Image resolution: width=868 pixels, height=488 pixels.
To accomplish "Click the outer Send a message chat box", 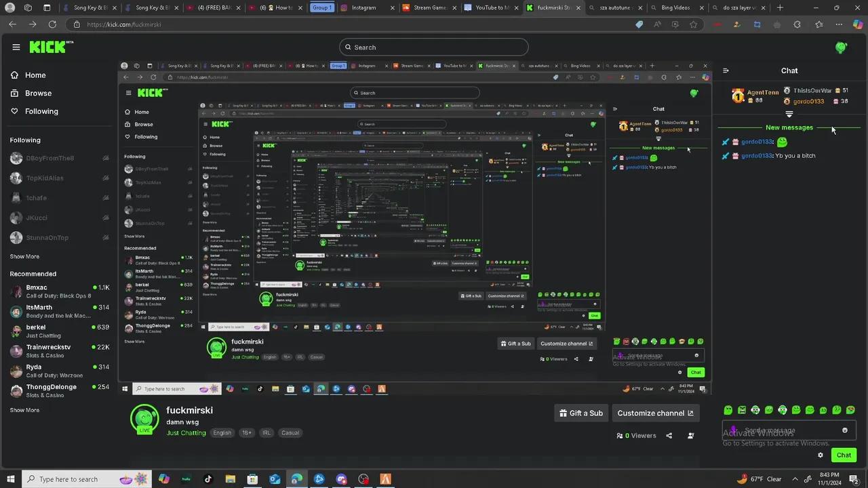I will click(789, 430).
